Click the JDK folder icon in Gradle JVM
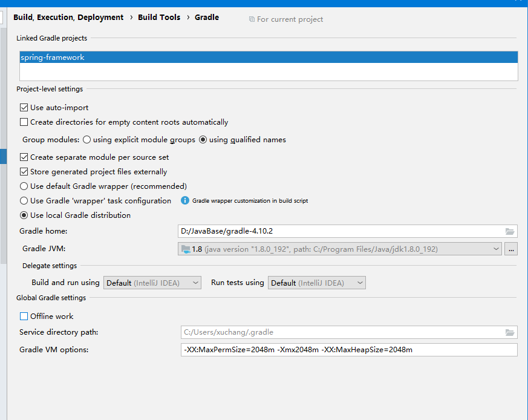Screen dimensions: 528x420 click(186, 249)
